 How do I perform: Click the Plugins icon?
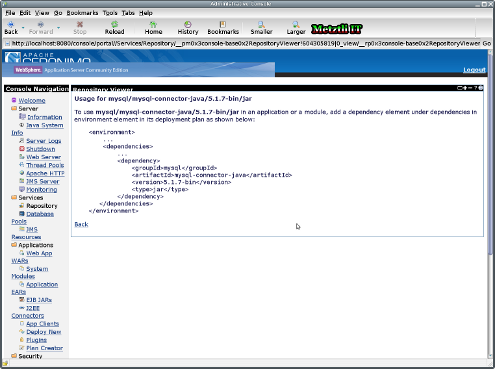(x=22, y=339)
